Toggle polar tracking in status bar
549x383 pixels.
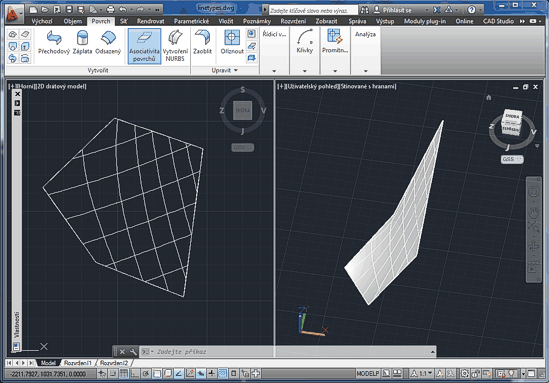tap(146, 374)
